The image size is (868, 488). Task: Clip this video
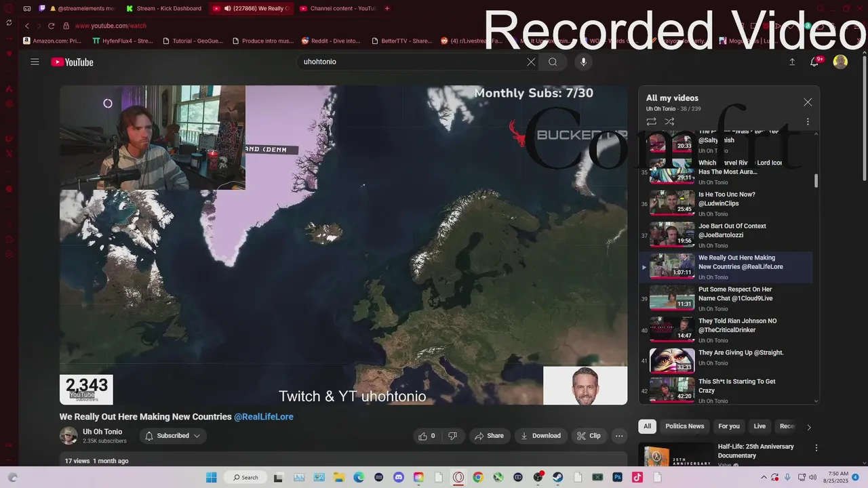(589, 436)
